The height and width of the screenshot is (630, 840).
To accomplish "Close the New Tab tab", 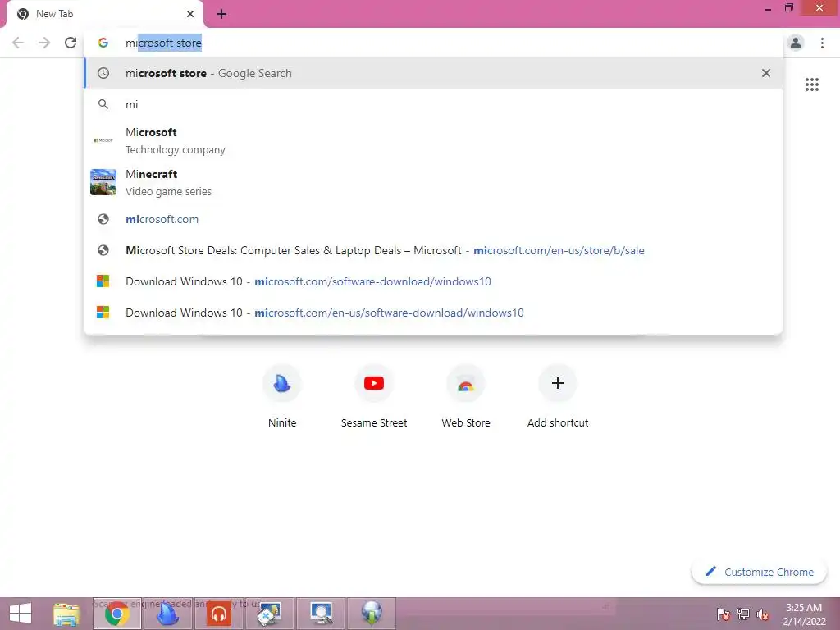I will 190,14.
